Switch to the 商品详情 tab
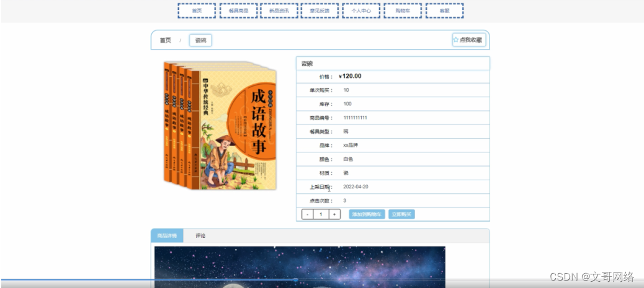The height and width of the screenshot is (288, 644). 167,235
